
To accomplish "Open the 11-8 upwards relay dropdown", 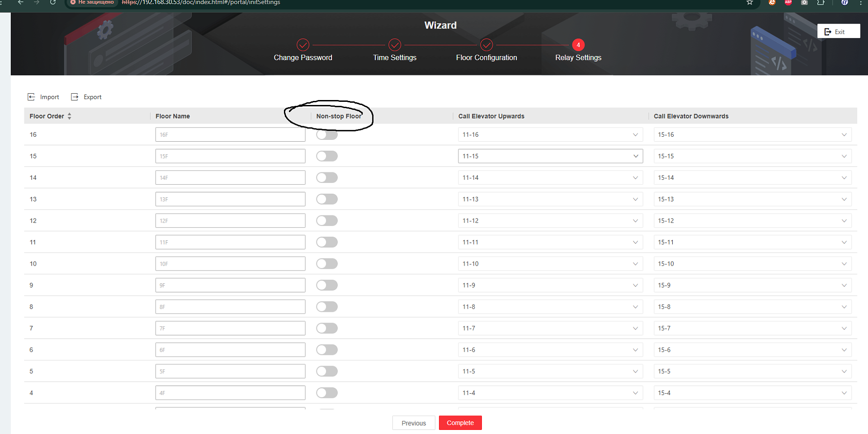I will click(550, 307).
